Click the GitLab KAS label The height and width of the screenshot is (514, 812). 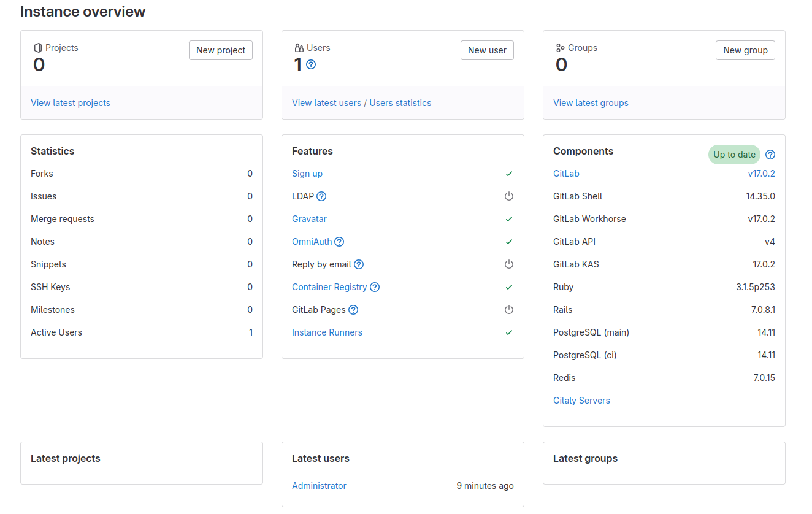[x=576, y=264]
